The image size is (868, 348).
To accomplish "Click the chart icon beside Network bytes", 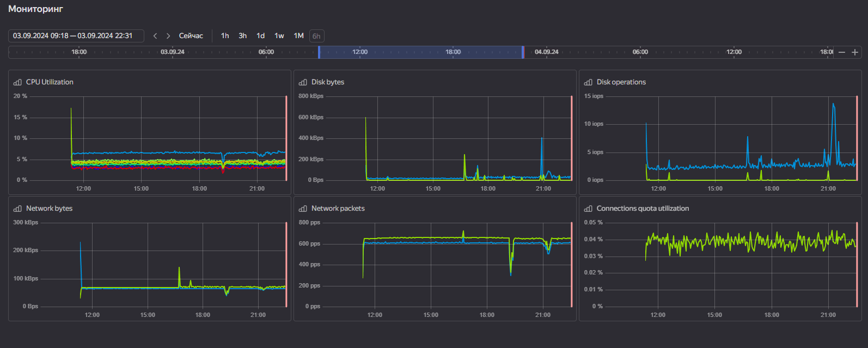I will (x=17, y=209).
